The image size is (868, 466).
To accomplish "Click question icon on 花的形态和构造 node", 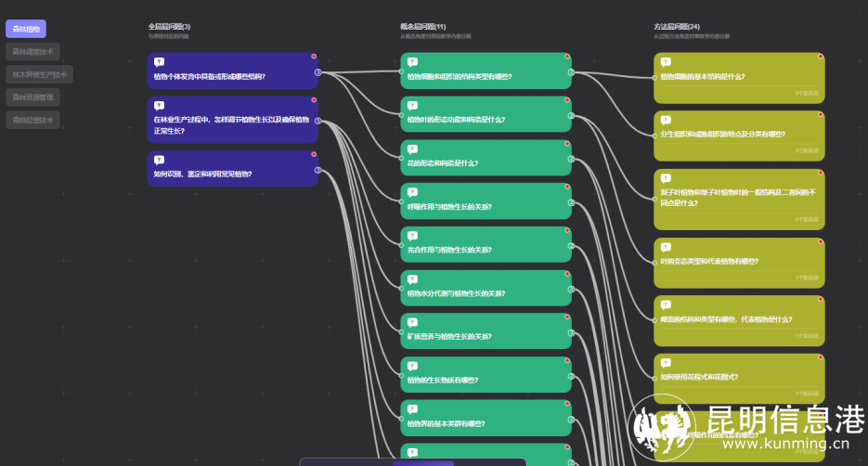I will click(x=412, y=149).
